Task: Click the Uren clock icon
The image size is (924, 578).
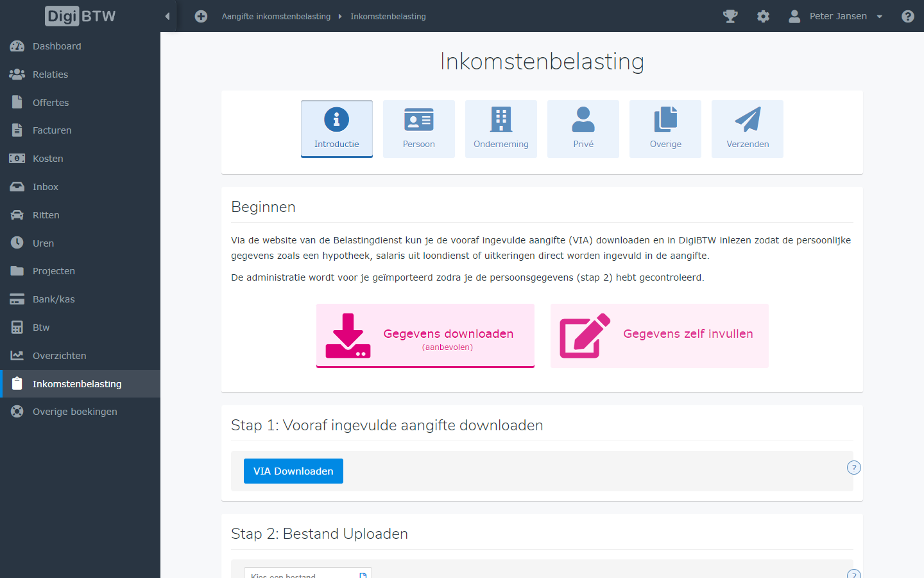Action: tap(17, 243)
